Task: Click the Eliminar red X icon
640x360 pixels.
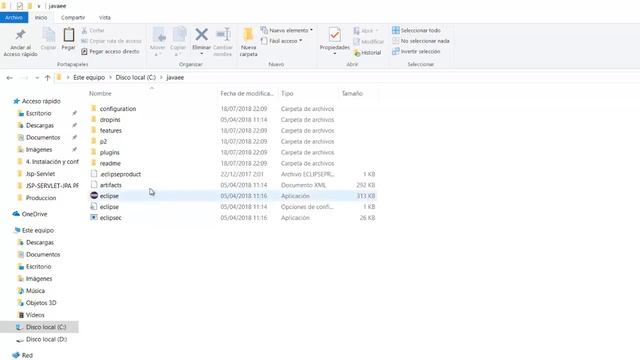Action: pyautogui.click(x=202, y=35)
